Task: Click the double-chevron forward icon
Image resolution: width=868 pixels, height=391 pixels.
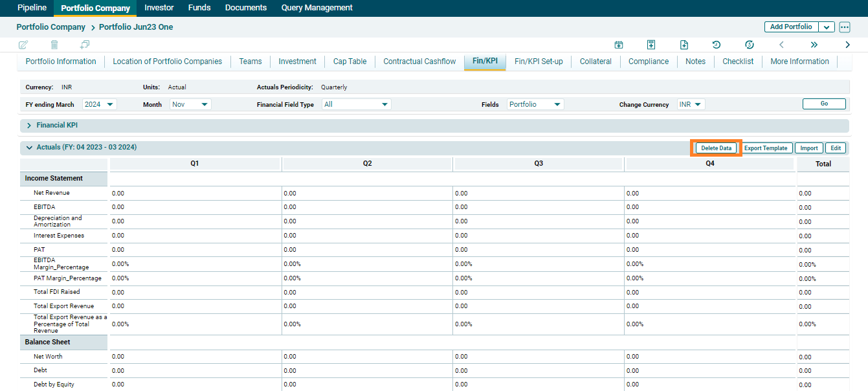Action: point(814,45)
